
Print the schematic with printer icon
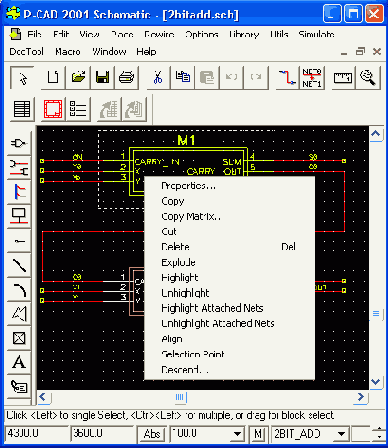127,78
